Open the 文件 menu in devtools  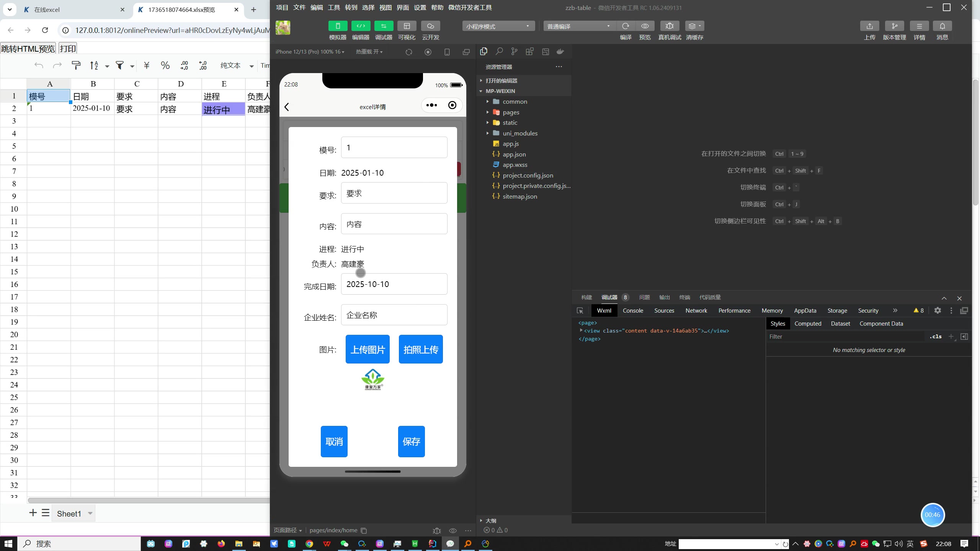click(x=299, y=7)
